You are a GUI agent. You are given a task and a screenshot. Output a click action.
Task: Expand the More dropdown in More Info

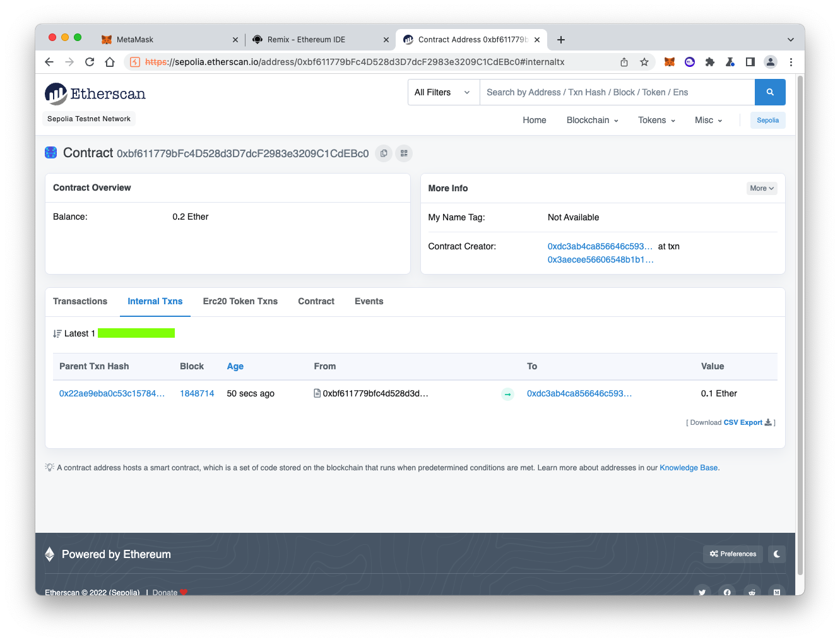[x=761, y=188]
